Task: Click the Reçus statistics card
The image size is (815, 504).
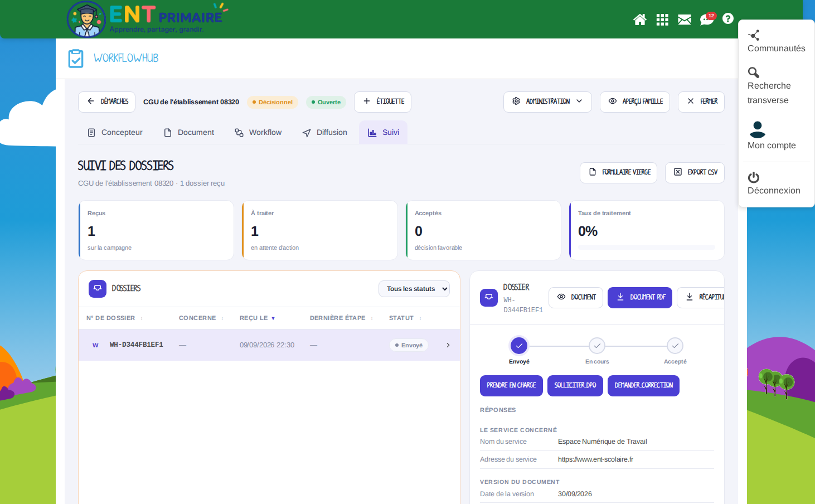Action: click(156, 230)
